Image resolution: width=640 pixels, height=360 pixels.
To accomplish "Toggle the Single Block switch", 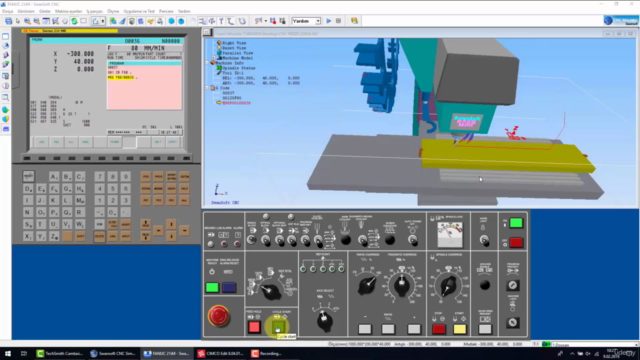I will [x=251, y=240].
